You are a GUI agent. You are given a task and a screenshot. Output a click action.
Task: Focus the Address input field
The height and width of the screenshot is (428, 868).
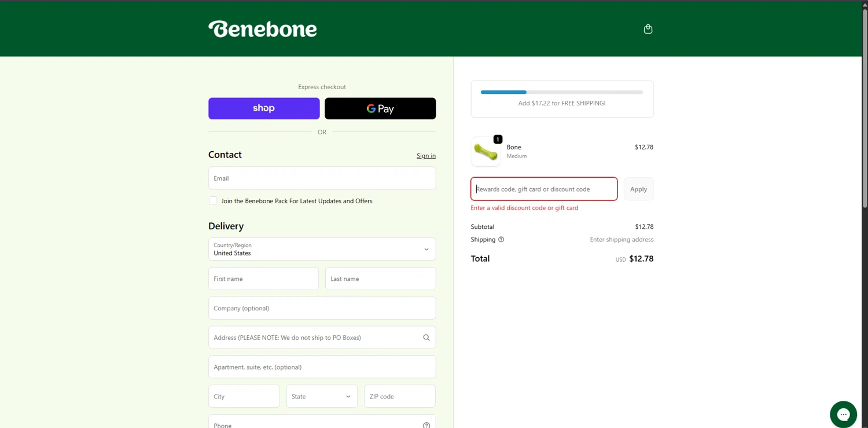pos(322,338)
